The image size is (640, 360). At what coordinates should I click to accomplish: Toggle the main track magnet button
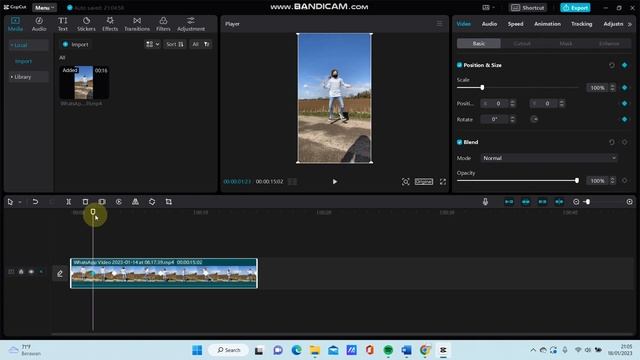[x=509, y=202]
